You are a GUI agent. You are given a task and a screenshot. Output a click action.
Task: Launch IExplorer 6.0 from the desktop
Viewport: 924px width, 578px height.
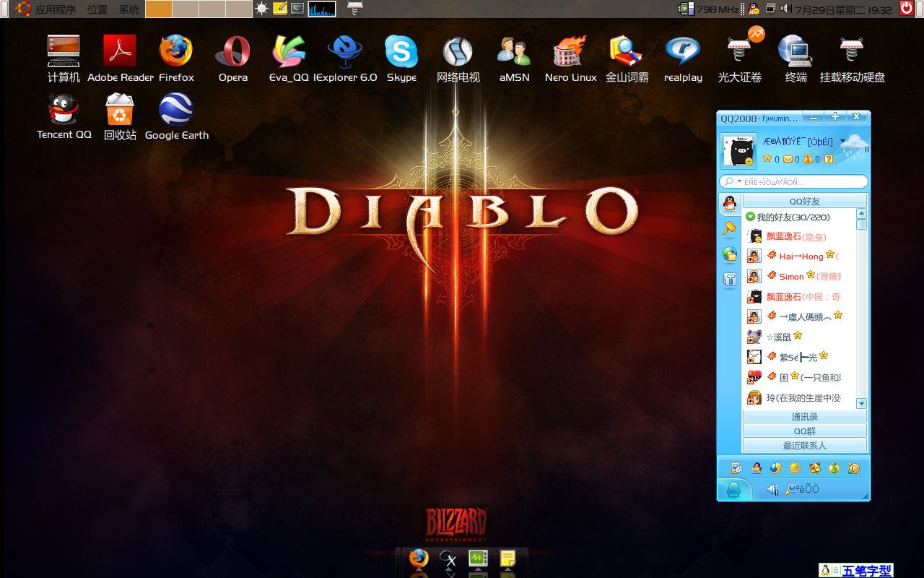click(x=345, y=59)
